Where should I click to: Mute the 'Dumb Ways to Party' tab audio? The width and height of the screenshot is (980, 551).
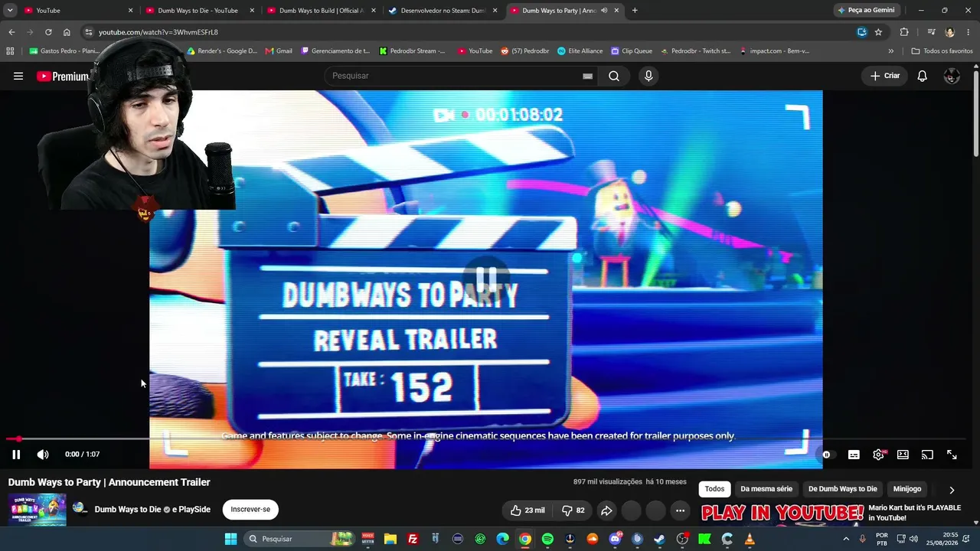click(604, 11)
